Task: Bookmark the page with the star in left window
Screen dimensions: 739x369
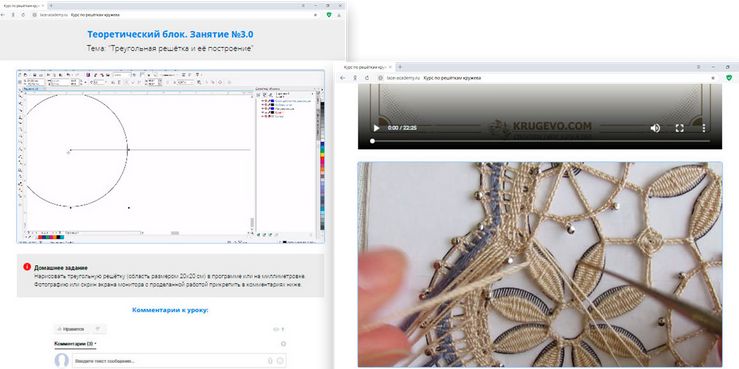Action: coord(315,15)
